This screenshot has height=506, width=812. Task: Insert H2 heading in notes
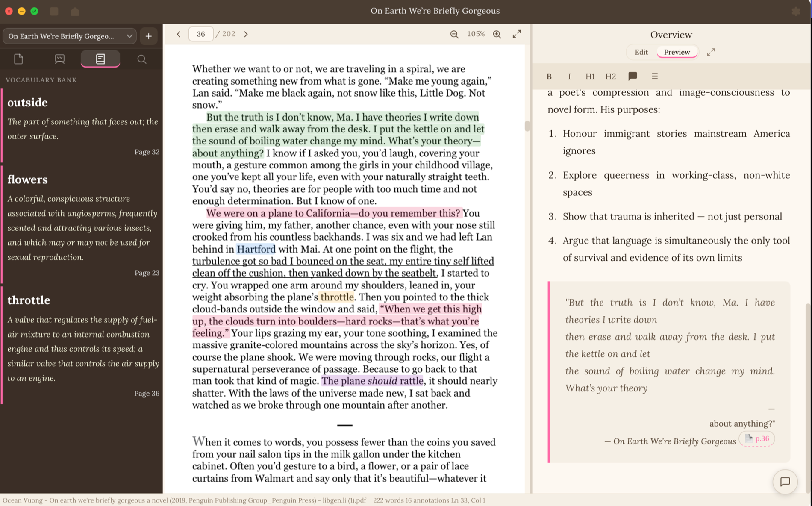coord(610,76)
